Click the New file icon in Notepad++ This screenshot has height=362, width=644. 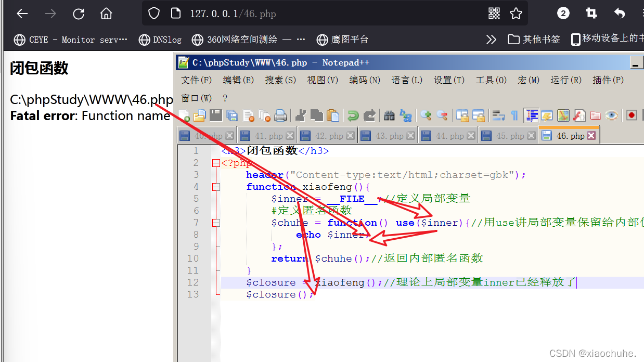pos(184,115)
